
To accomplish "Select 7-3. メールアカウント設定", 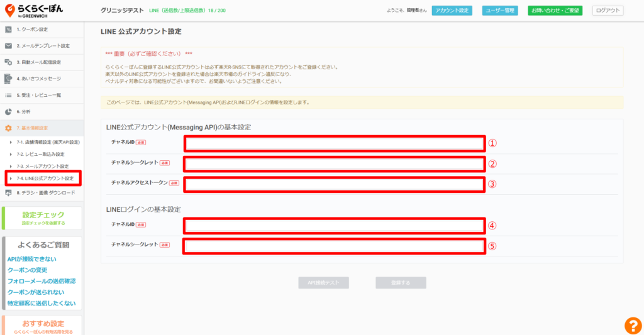I will [43, 167].
